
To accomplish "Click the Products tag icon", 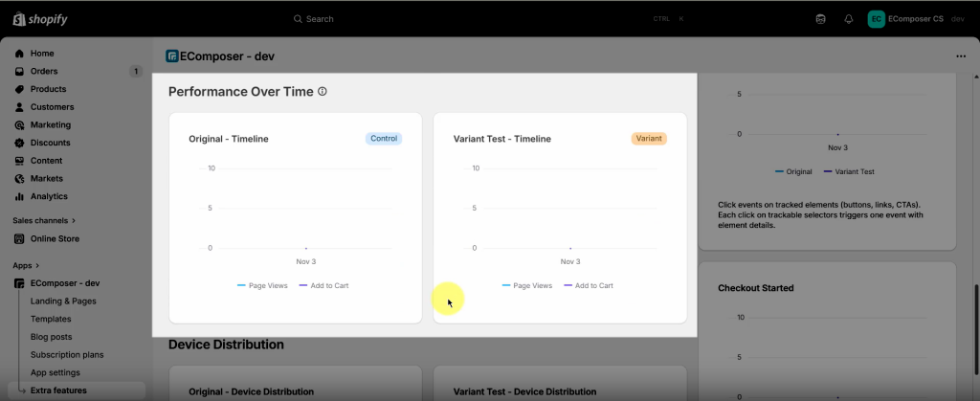I will coord(19,89).
